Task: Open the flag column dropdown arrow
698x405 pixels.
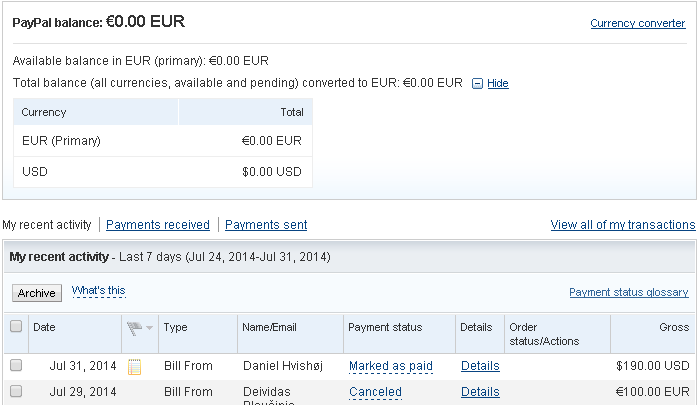Action: coord(150,328)
